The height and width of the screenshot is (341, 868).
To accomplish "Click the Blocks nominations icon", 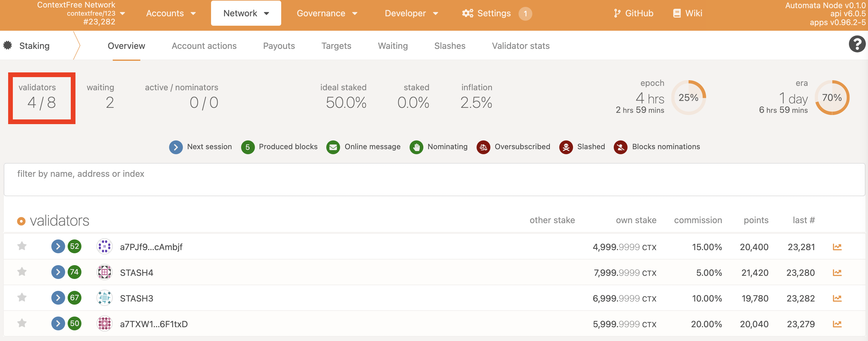I will [620, 147].
